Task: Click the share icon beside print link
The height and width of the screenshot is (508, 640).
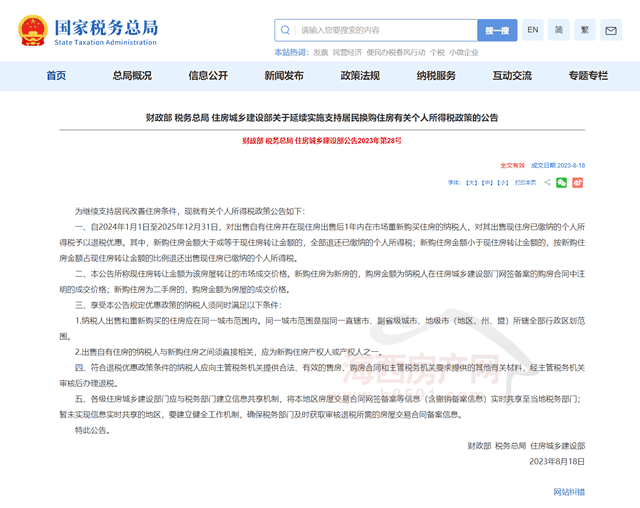Action: (x=546, y=183)
